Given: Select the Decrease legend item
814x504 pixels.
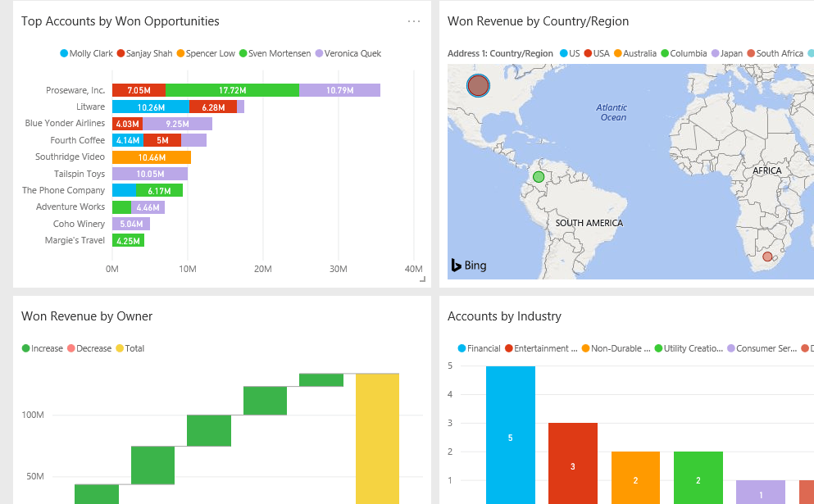Looking at the screenshot, I should pos(89,348).
